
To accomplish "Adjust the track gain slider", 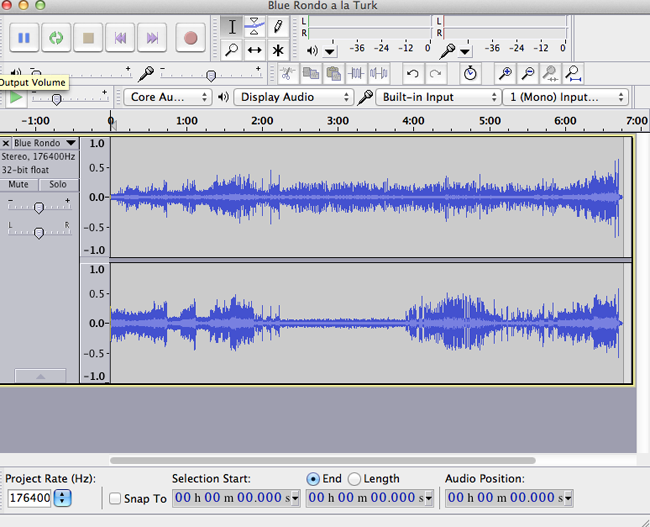I will click(39, 207).
